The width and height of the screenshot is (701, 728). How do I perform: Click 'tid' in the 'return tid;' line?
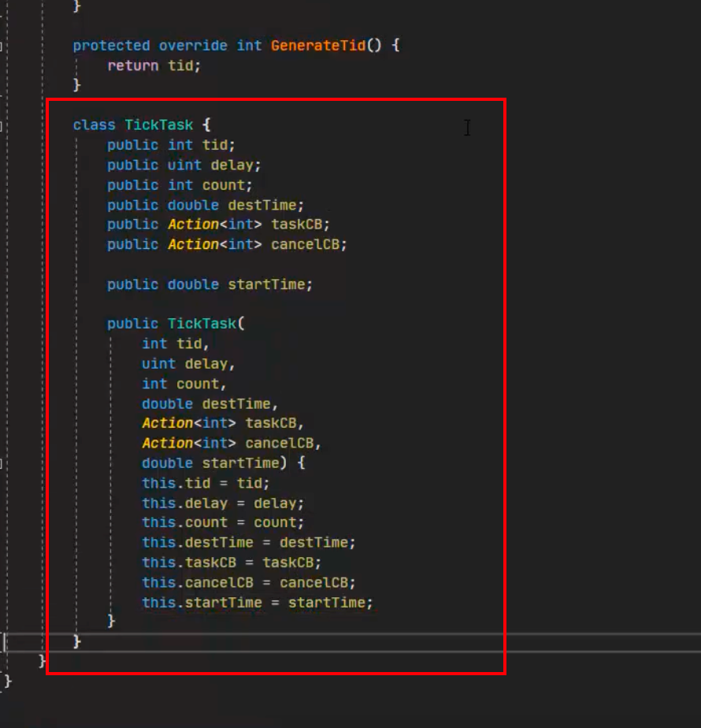pyautogui.click(x=180, y=65)
